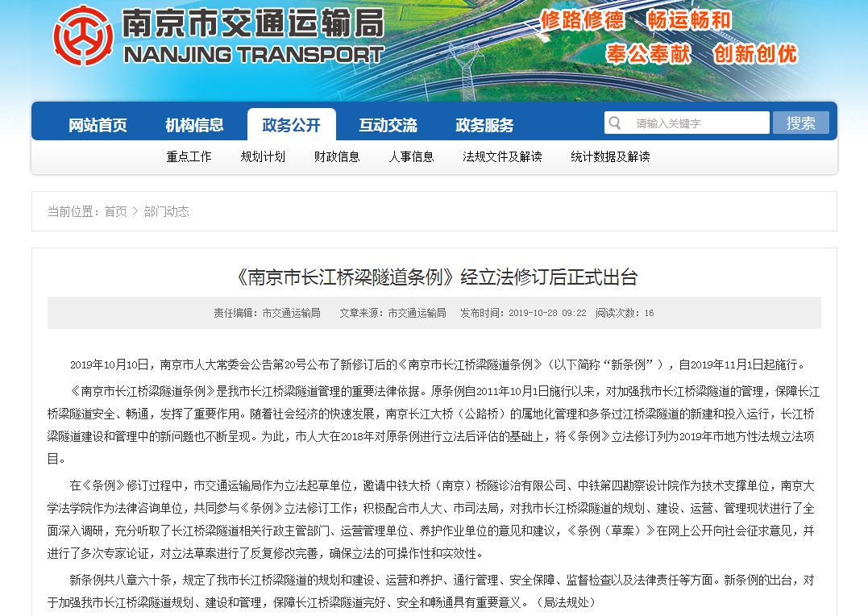
Task: Focus the 请输入关键字 search field
Action: (687, 123)
